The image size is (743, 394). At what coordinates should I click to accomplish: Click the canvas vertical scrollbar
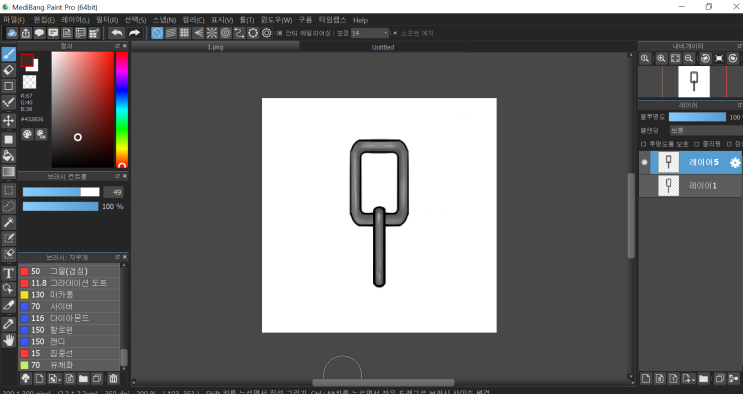(x=631, y=216)
